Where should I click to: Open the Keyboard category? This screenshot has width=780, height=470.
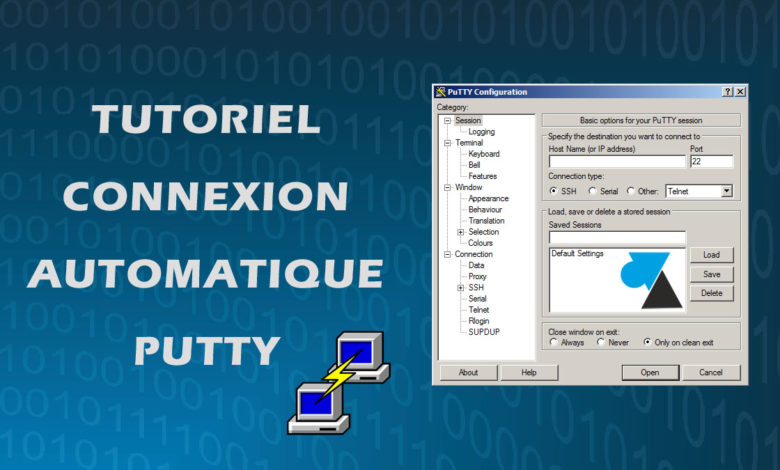pyautogui.click(x=484, y=154)
